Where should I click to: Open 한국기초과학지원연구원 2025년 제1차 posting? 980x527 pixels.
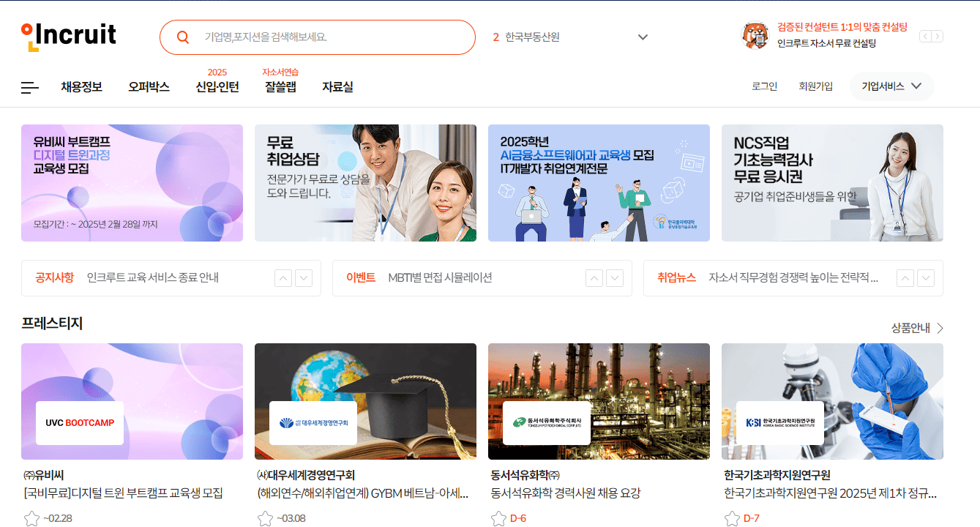(831, 493)
